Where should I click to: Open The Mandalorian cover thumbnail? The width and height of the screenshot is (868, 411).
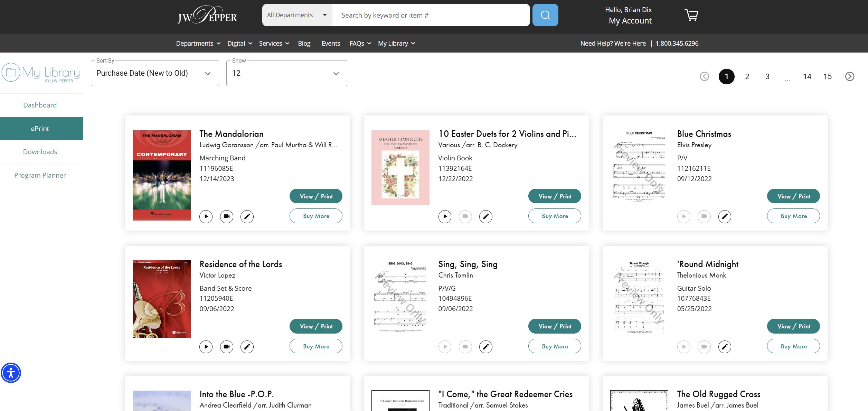pos(162,175)
